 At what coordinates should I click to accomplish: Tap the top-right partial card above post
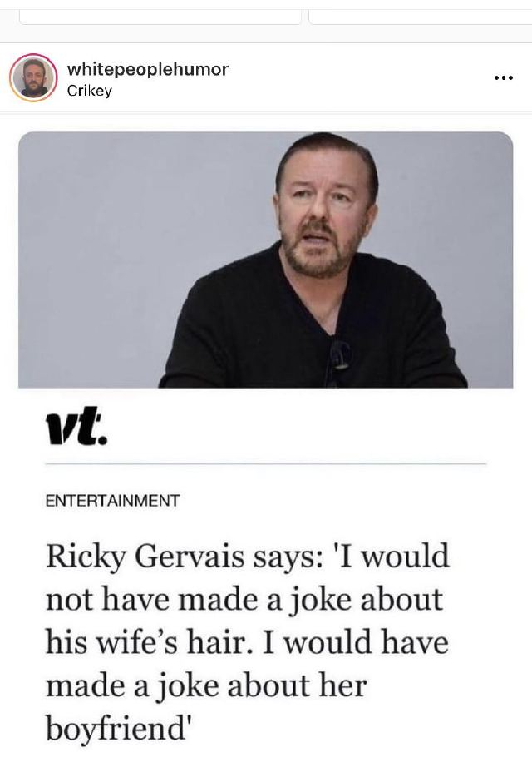click(420, 17)
